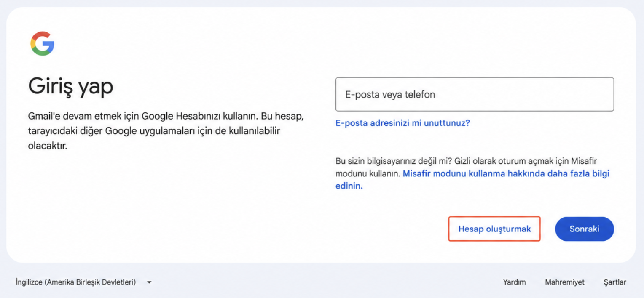Screen dimensions: 644x298
Task: Open the 'Yardım' footer link
Action: 514,282
